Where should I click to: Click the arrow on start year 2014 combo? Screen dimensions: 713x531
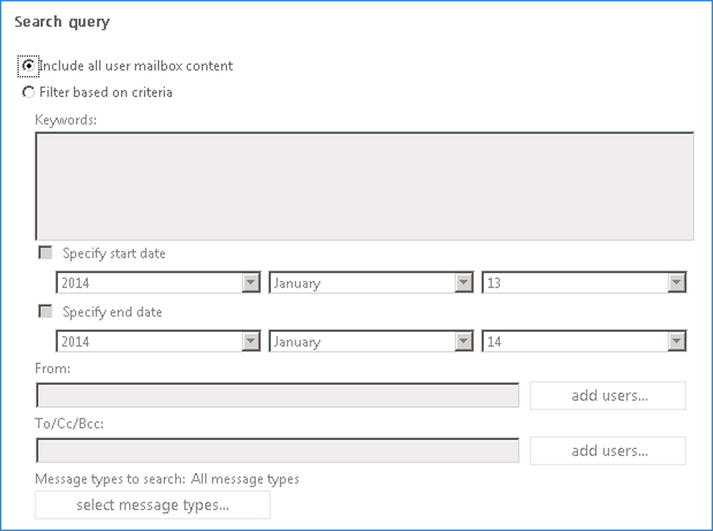251,283
